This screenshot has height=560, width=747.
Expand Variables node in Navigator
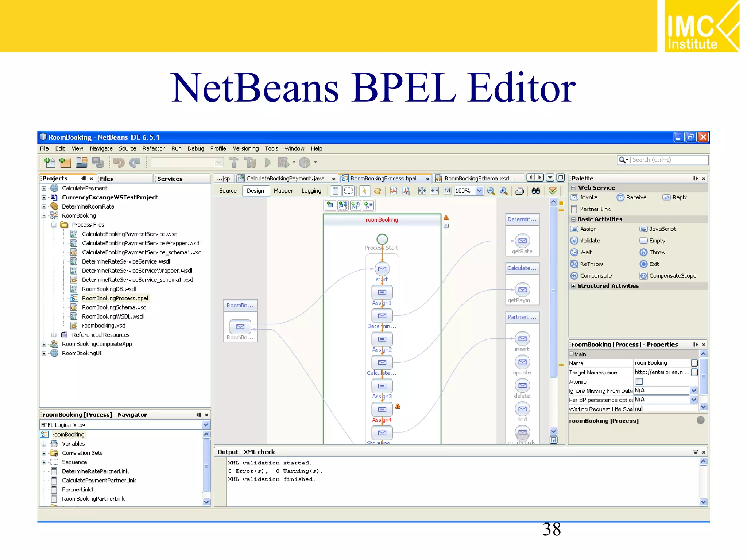pyautogui.click(x=44, y=444)
